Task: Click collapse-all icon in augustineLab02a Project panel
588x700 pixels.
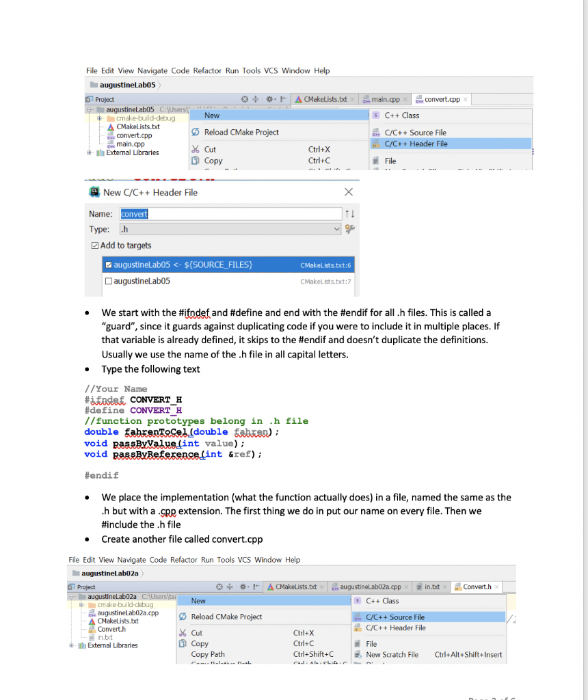Action: point(230,587)
